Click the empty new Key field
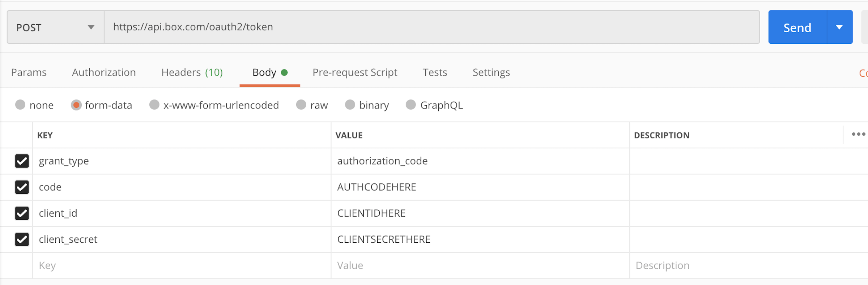 (x=182, y=265)
